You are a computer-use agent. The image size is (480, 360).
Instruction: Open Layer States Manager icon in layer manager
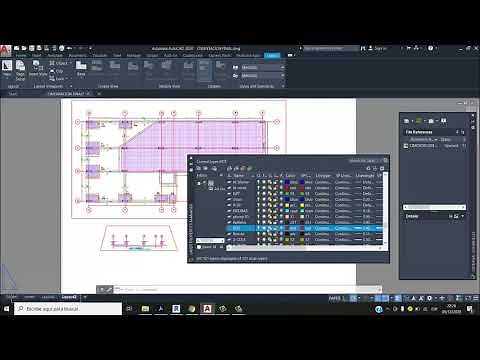point(214,168)
